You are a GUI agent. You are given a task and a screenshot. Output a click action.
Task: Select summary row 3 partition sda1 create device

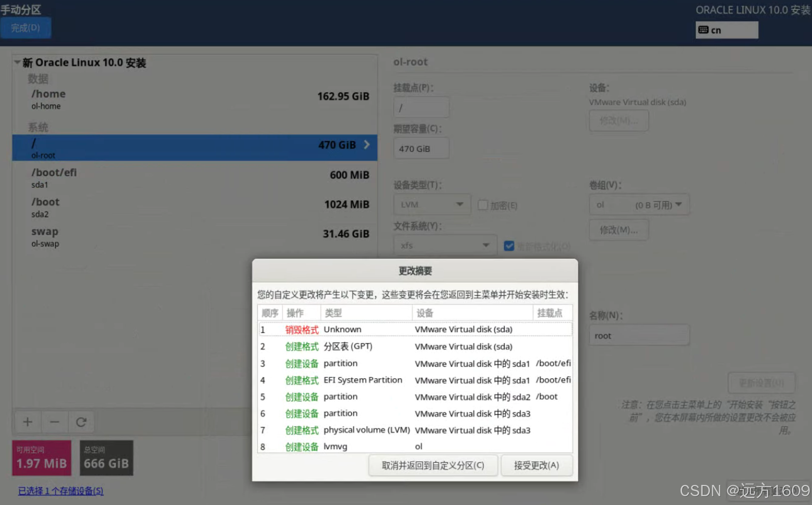coord(415,364)
